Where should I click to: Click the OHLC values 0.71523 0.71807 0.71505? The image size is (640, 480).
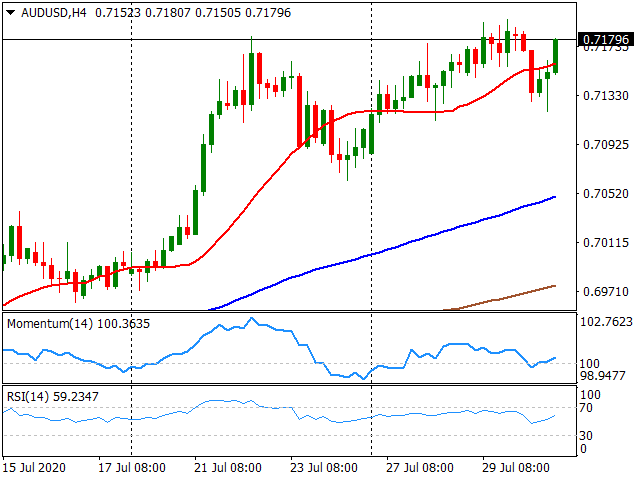click(168, 13)
